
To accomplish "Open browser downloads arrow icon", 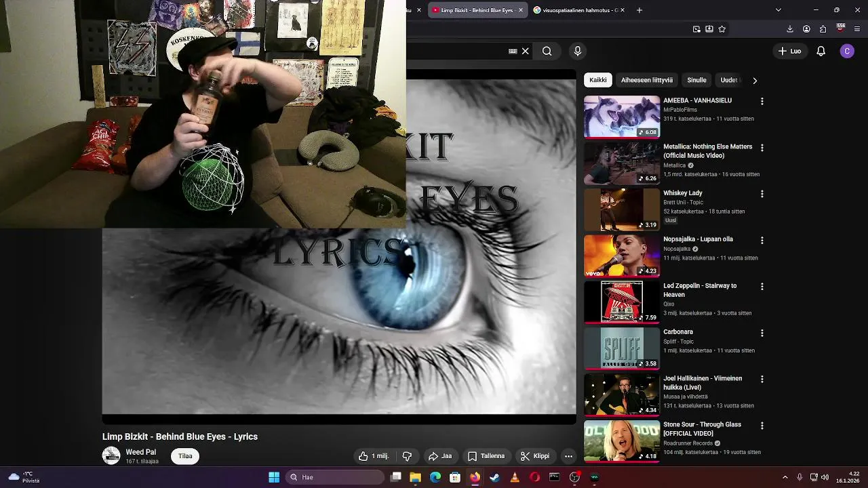I will pyautogui.click(x=790, y=29).
